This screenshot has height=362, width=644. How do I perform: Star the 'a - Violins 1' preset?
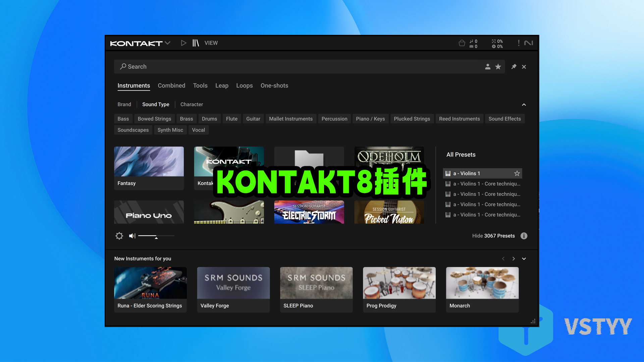[x=517, y=173]
